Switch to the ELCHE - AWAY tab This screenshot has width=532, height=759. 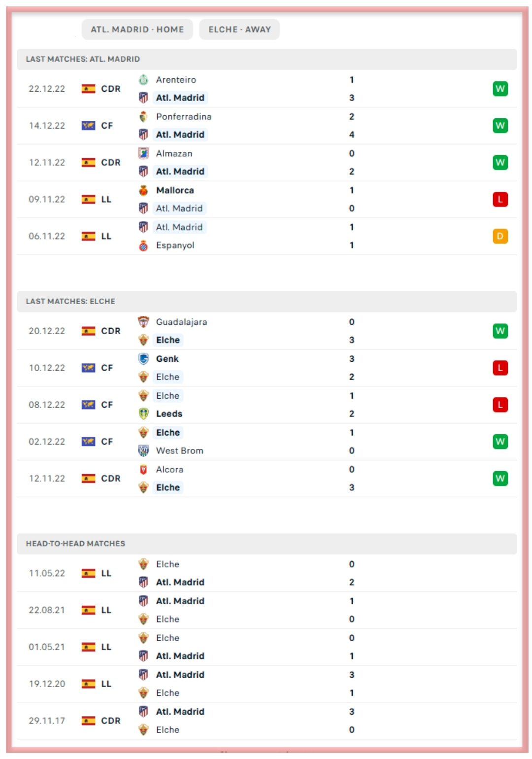click(239, 30)
